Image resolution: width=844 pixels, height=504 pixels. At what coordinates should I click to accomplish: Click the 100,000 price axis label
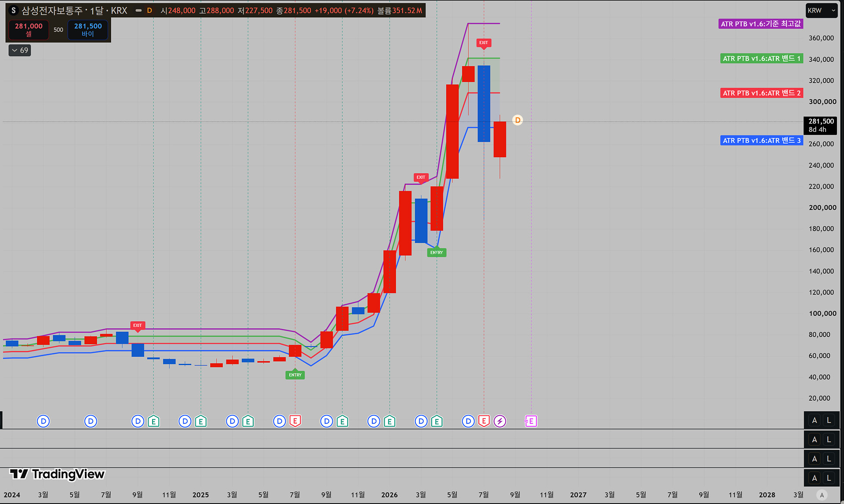coord(822,313)
